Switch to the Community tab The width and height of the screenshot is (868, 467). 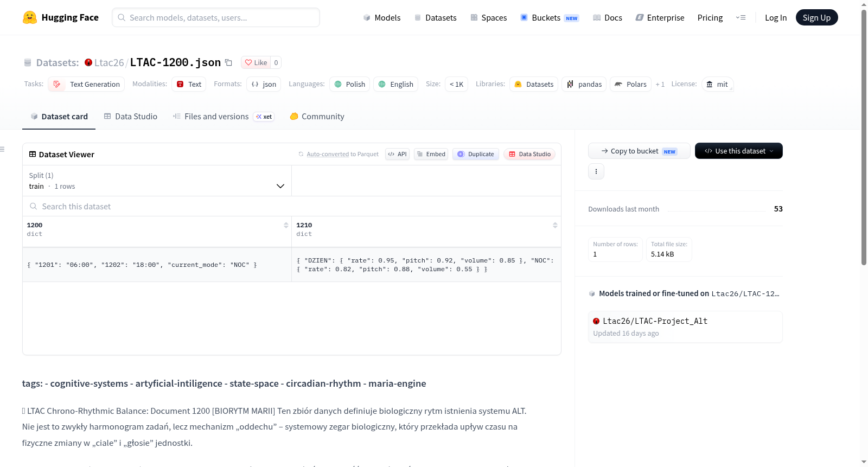click(317, 116)
